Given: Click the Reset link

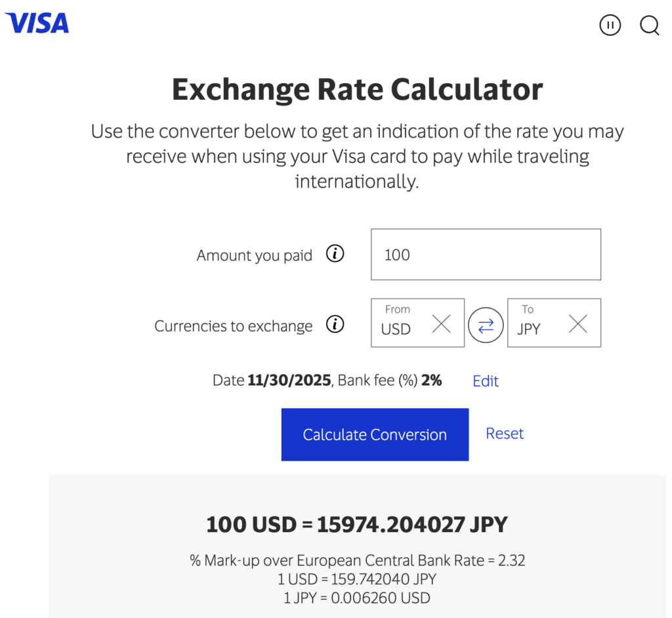Looking at the screenshot, I should point(505,434).
